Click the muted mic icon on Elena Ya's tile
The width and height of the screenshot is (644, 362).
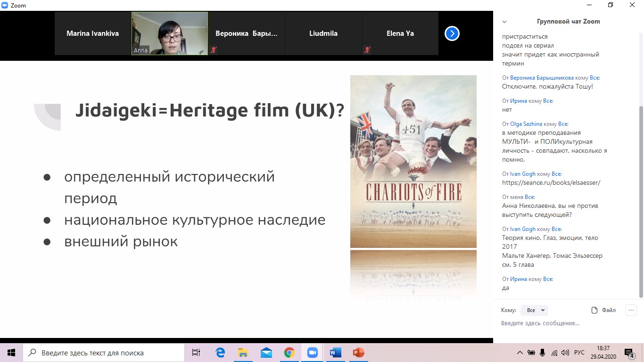coord(366,49)
